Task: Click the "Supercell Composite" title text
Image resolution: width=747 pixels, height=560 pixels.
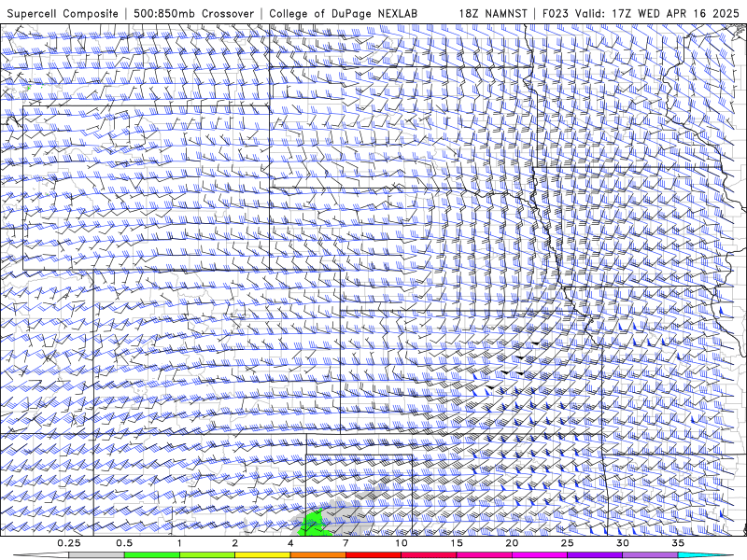Action: coord(63,13)
